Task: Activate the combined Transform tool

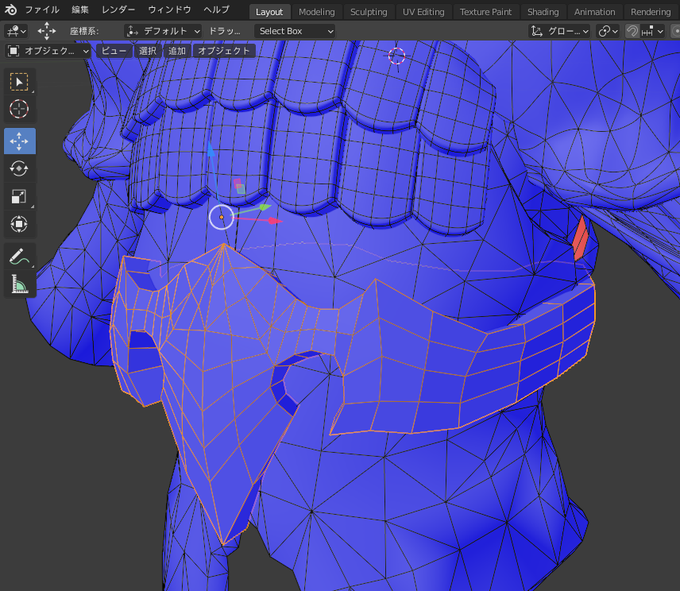Action: (x=20, y=224)
